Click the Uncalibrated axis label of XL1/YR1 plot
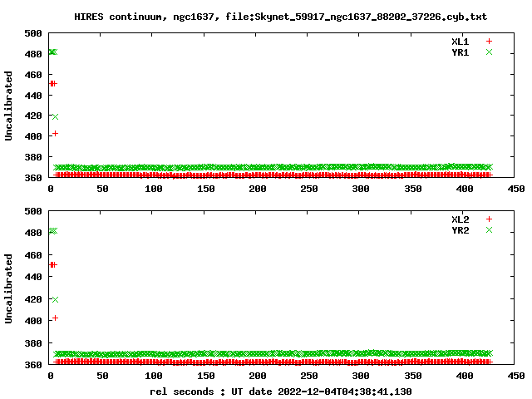 coord(8,106)
